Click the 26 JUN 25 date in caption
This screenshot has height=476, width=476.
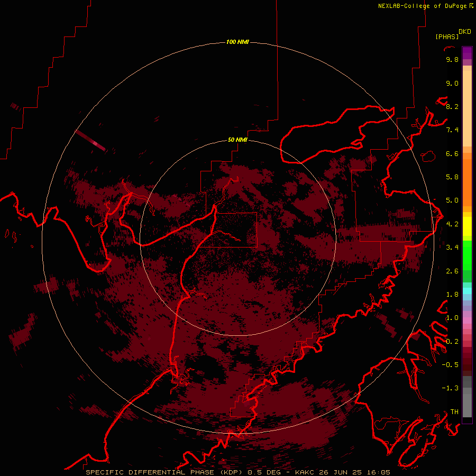[341, 472]
